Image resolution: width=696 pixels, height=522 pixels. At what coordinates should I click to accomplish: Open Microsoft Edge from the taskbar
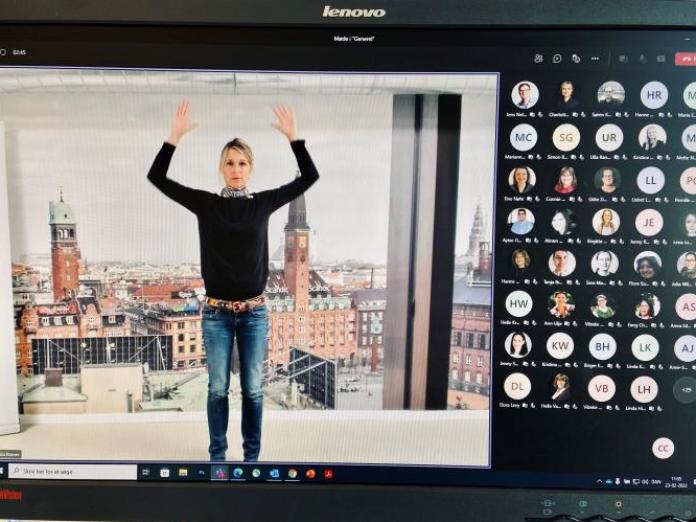[238, 474]
